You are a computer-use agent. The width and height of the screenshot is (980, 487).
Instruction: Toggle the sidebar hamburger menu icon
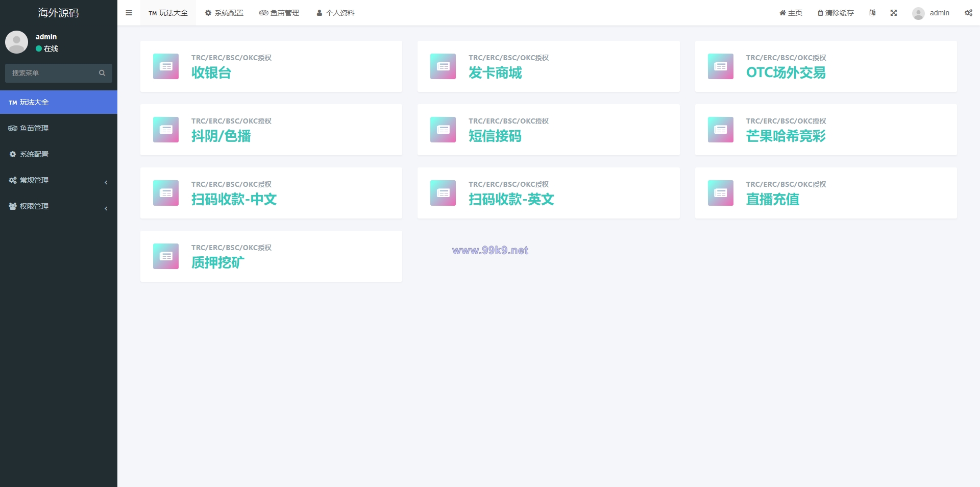pos(129,13)
